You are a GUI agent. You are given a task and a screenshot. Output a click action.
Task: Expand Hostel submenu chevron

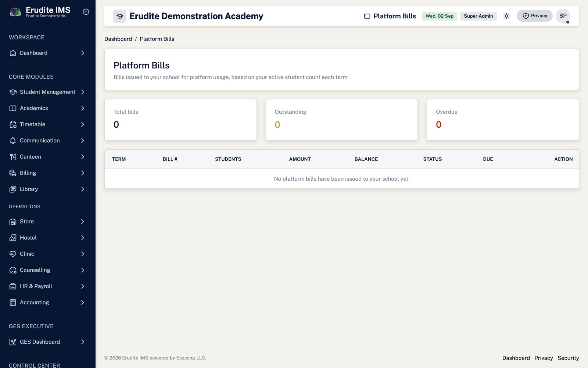(x=83, y=238)
